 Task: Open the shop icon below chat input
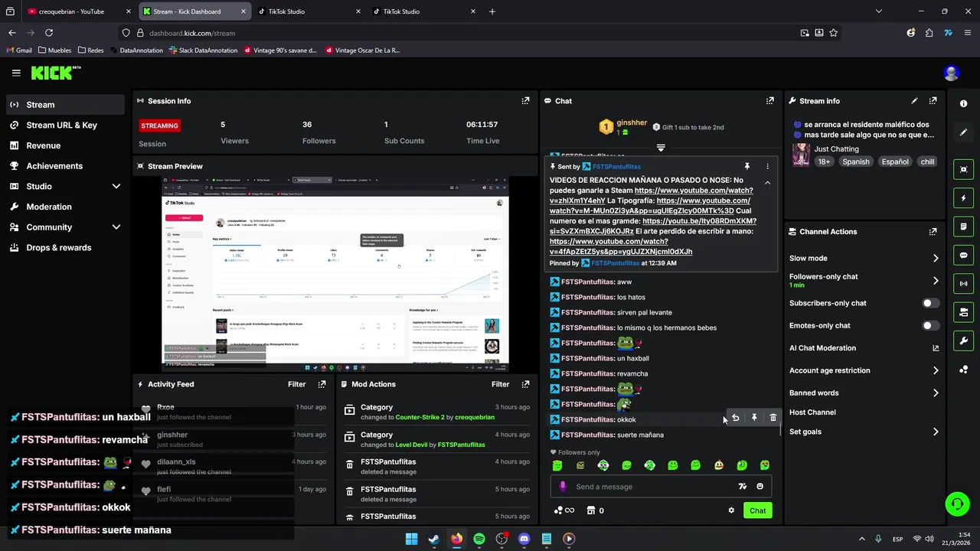[x=590, y=510]
